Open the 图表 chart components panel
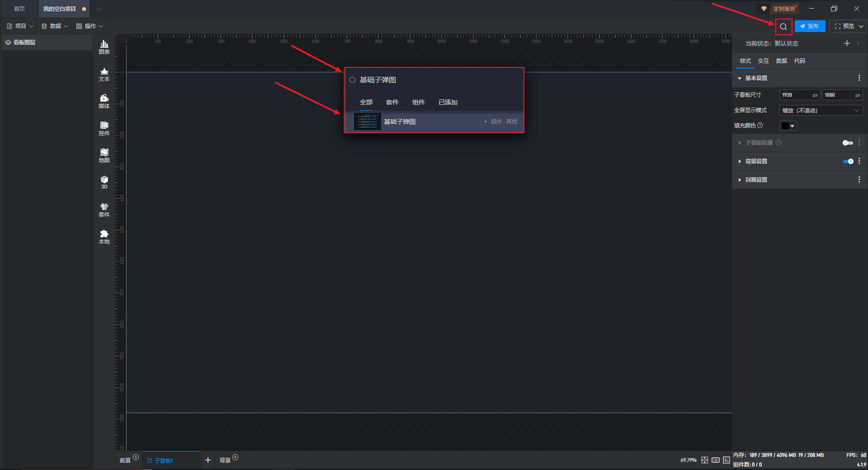Screen dimensions: 868x470 [x=104, y=47]
